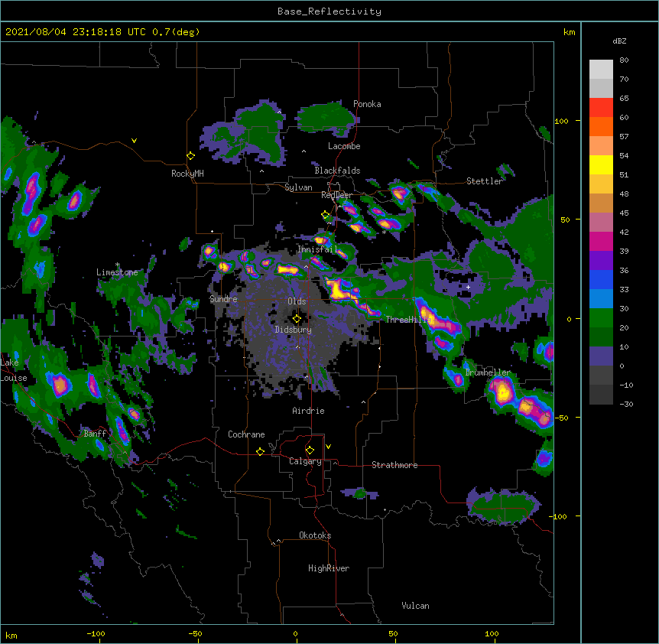Click the light gray 80 dBZ legend color

click(x=601, y=70)
